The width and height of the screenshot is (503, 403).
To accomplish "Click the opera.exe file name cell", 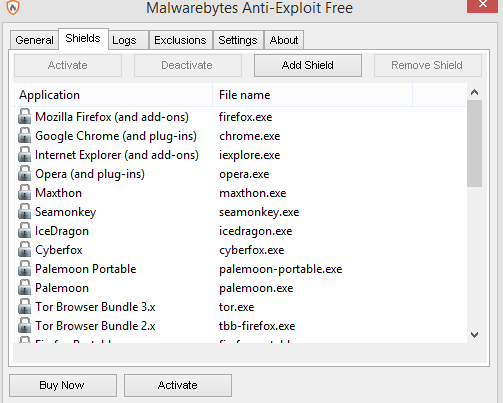I will (244, 174).
